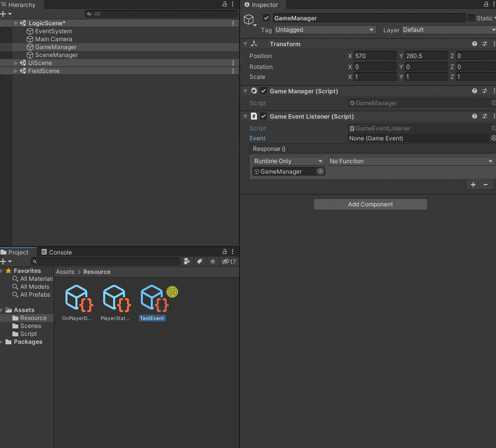Image resolution: width=496 pixels, height=448 pixels.
Task: Lock the Hierarchy panel
Action: coord(225,4)
